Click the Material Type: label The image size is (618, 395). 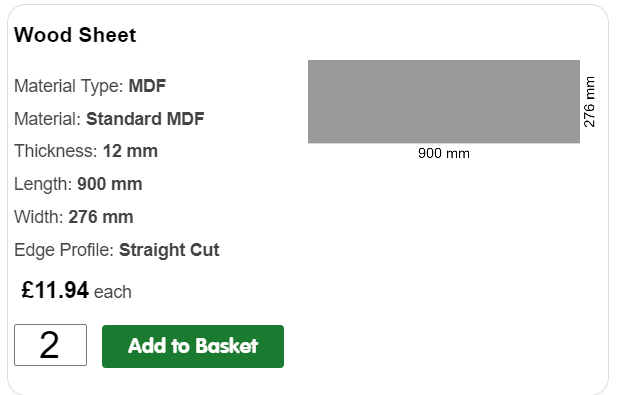pos(69,86)
